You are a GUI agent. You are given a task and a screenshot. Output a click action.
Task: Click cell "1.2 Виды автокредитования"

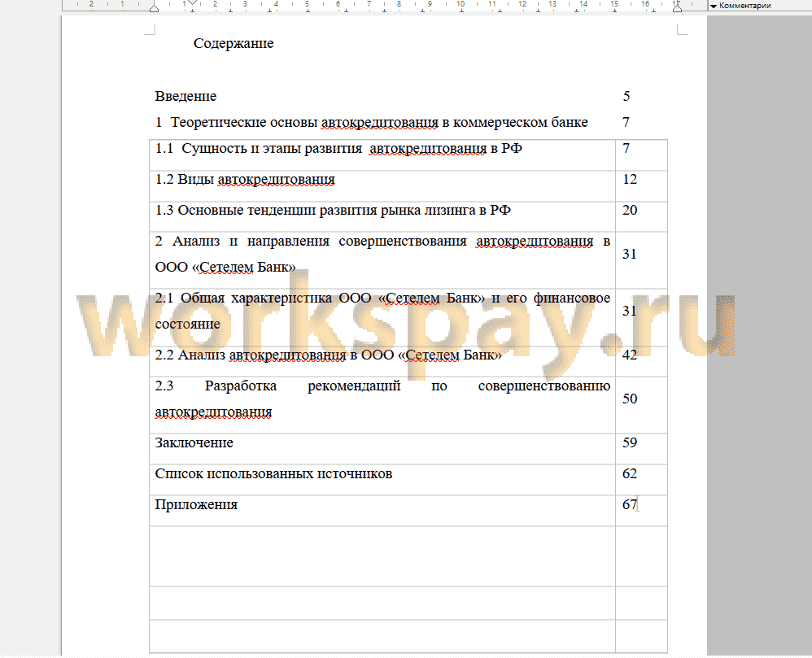click(382, 186)
